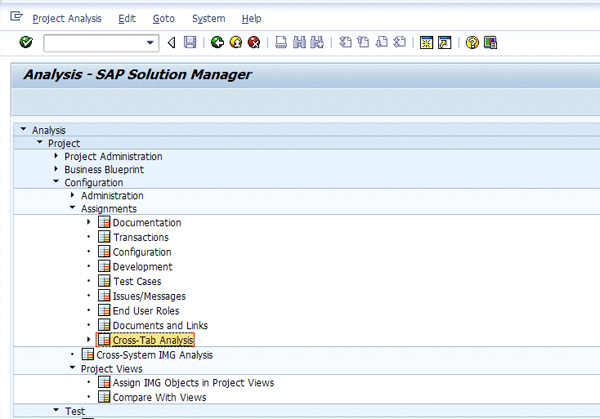
Task: Open the command field dropdown arrow
Action: (151, 43)
